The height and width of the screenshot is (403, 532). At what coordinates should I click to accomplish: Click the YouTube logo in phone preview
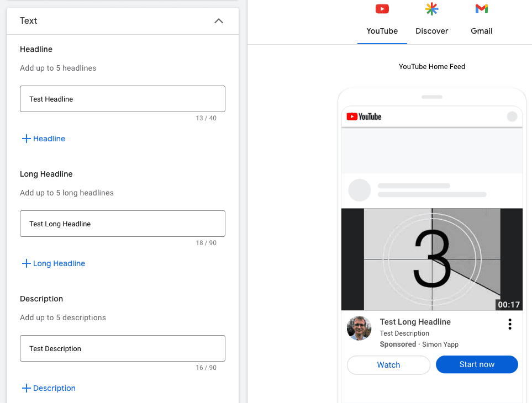pyautogui.click(x=364, y=116)
